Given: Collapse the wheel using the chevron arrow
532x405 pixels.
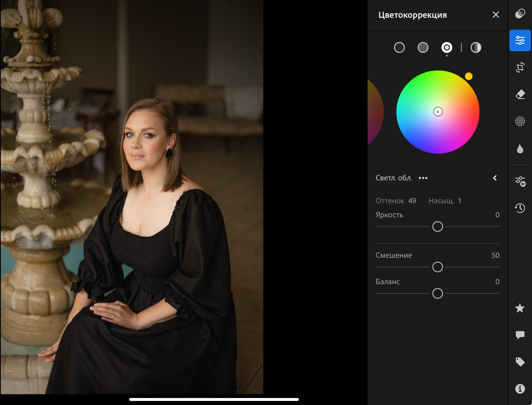Looking at the screenshot, I should point(495,178).
